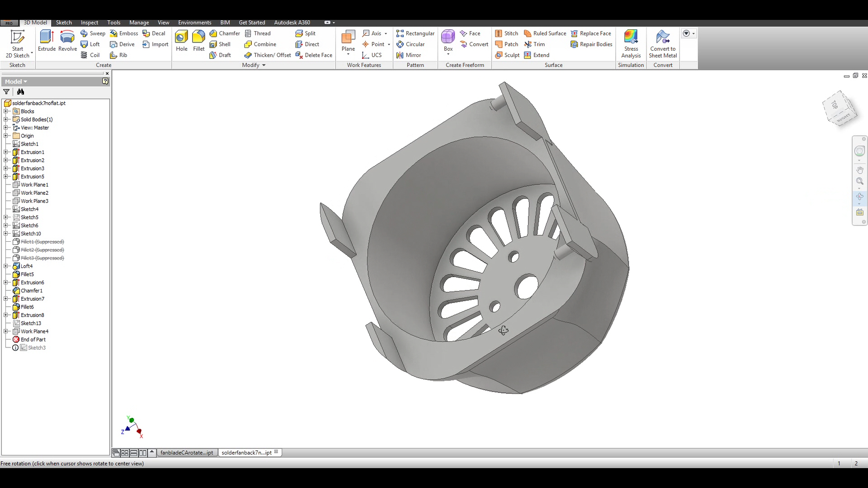Open the Find binoculars in browser

pyautogui.click(x=20, y=92)
